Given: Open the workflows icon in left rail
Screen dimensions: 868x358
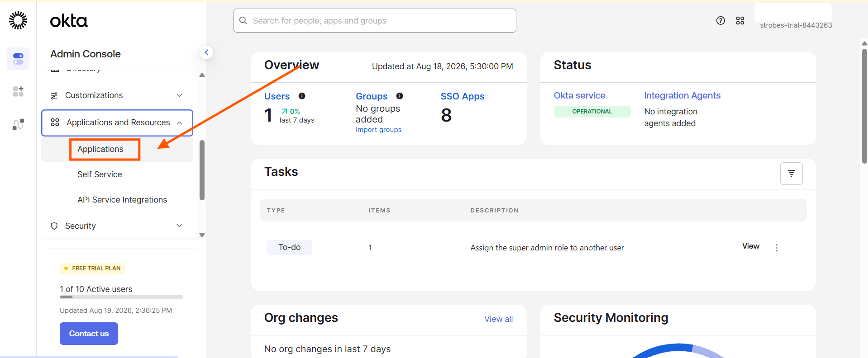Looking at the screenshot, I should (x=18, y=124).
